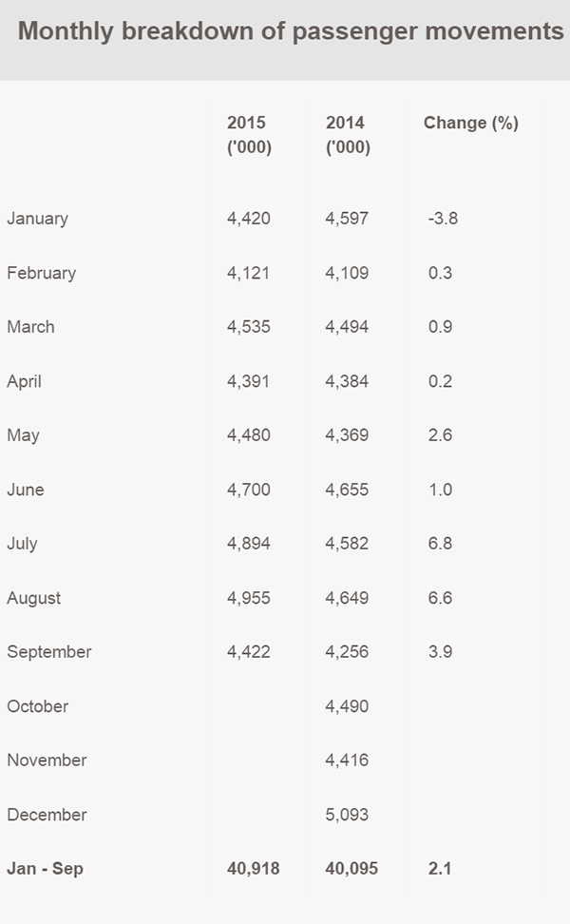Click the April row label
Image resolution: width=570 pixels, height=924 pixels.
click(24, 381)
